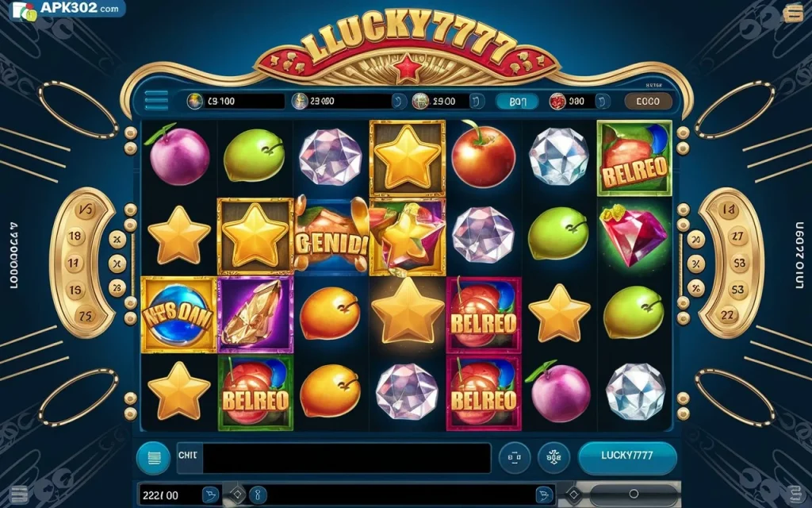Click the bottom right slider knob
The image size is (812, 508).
pos(634,494)
